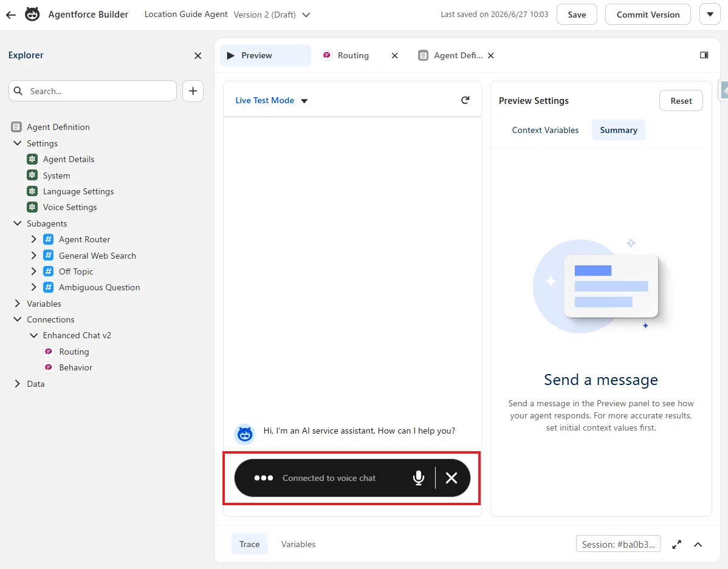The width and height of the screenshot is (728, 569).
Task: Collapse the Connections section
Action: pos(17,319)
